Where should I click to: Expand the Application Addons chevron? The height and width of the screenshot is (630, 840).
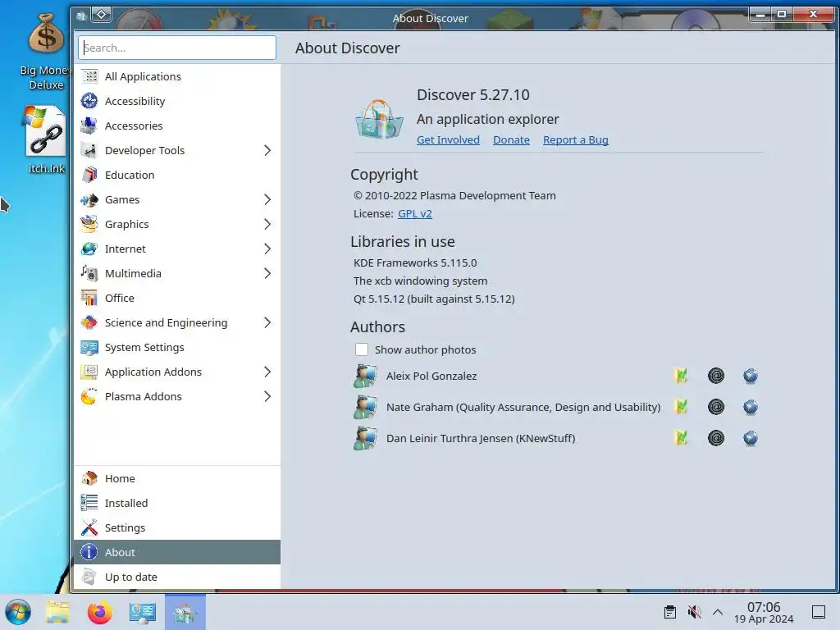[267, 372]
